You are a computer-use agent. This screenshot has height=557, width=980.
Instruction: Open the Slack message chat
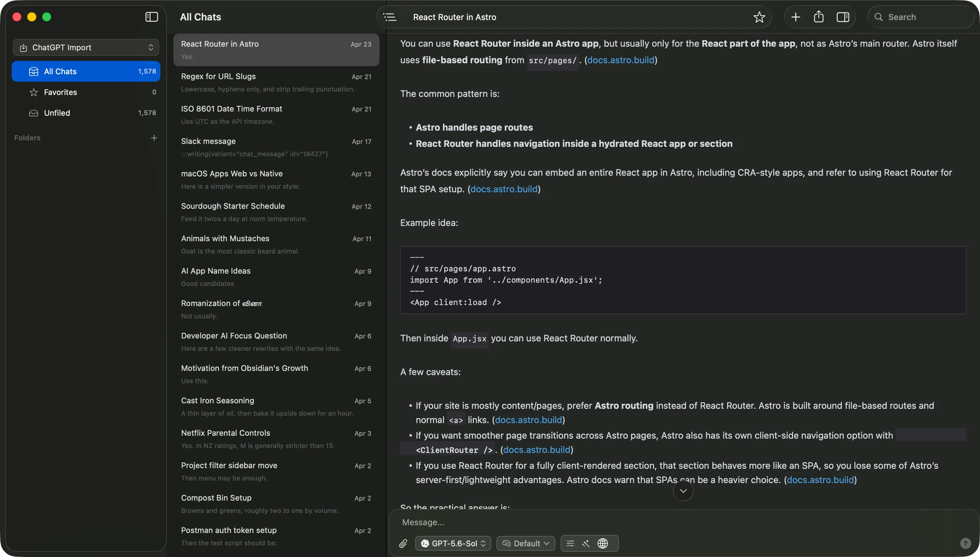276,147
